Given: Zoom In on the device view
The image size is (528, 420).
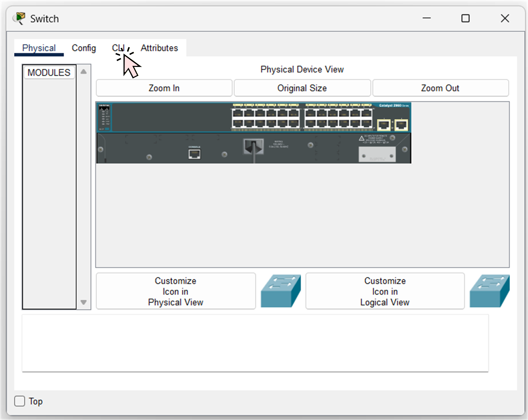Looking at the screenshot, I should (164, 88).
